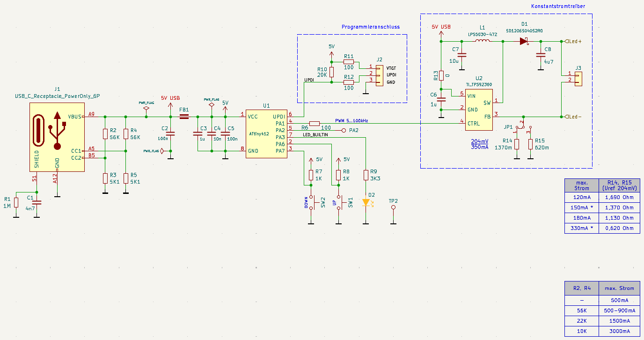Click the Led+ output label
Image resolution: width=644 pixels, height=340 pixels.
574,42
